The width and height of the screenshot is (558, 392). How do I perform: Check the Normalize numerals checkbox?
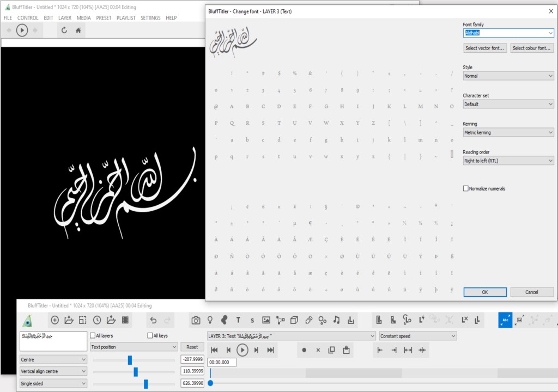click(x=465, y=188)
